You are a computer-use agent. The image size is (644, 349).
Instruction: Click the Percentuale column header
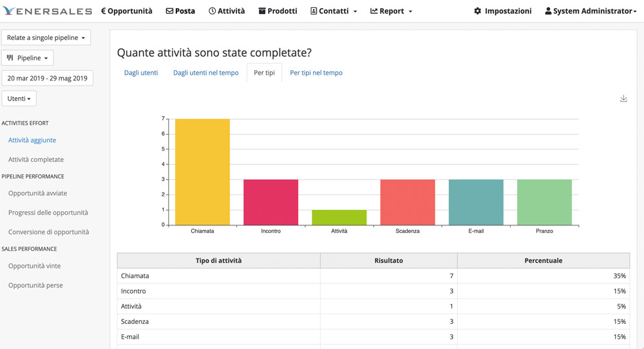click(x=544, y=260)
